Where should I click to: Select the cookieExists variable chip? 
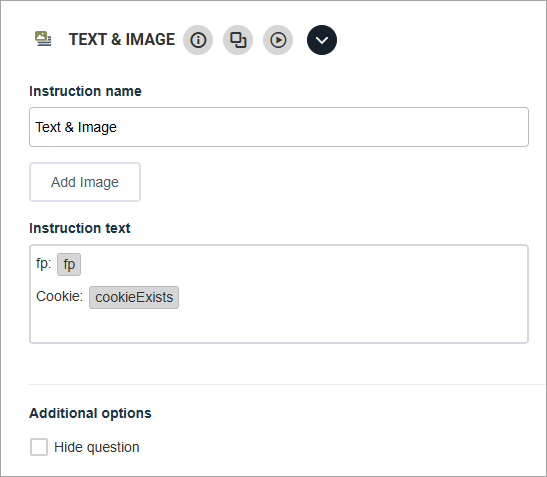[134, 298]
